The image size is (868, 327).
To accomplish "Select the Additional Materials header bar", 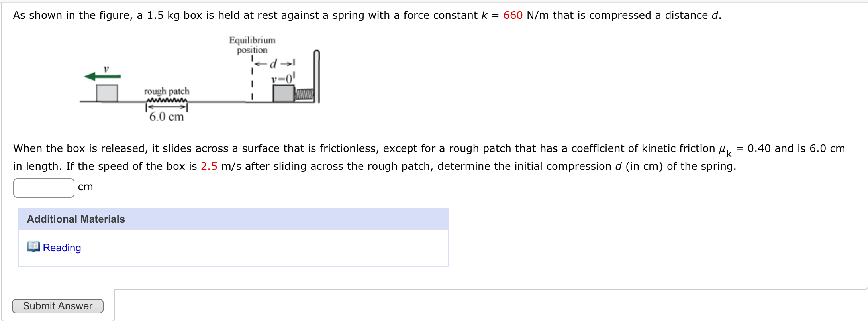I will coord(233,219).
